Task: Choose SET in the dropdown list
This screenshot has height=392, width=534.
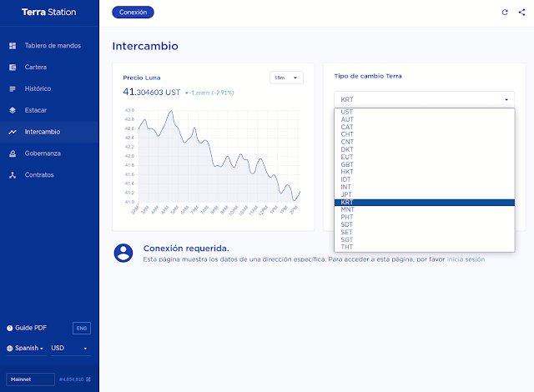Action: click(425, 232)
